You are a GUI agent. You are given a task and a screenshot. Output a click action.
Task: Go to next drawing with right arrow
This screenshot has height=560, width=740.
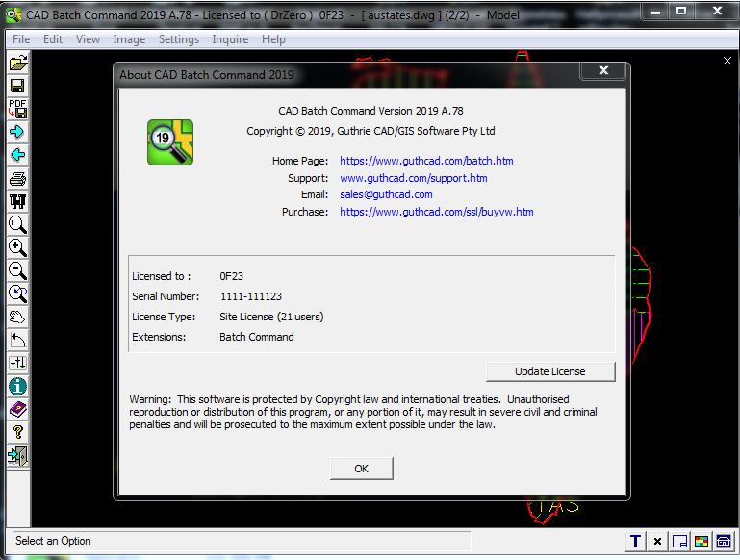18,132
